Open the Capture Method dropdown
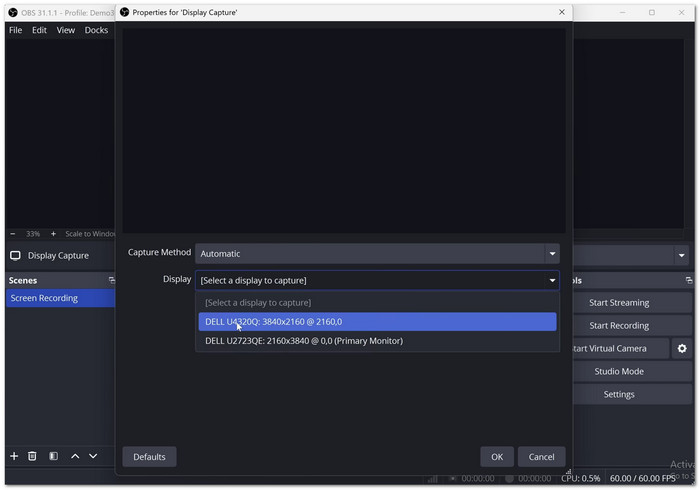The height and width of the screenshot is (490, 700). tap(377, 253)
